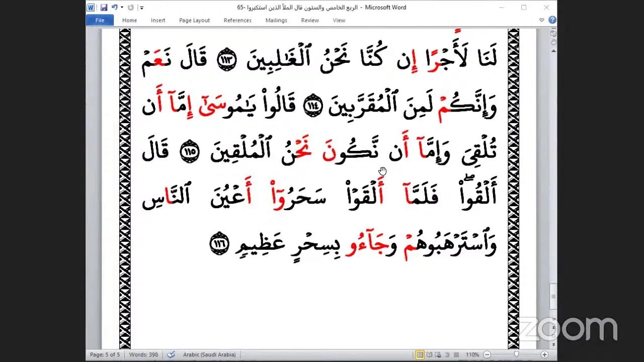Click verse number marker ١١٣ in the document
The image size is (644, 362).
227,61
